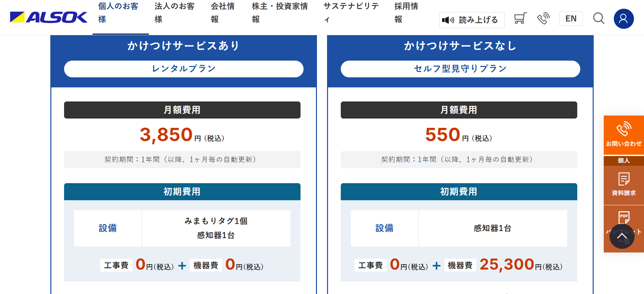Image resolution: width=644 pixels, height=294 pixels.
Task: Click the 個人 label on the sidebar
Action: pyautogui.click(x=624, y=161)
